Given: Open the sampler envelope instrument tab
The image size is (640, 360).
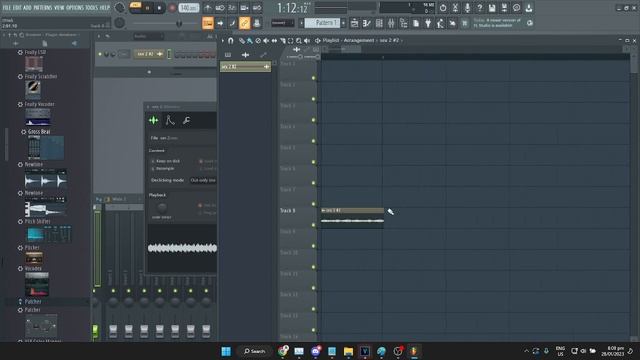Looking at the screenshot, I should (170, 120).
